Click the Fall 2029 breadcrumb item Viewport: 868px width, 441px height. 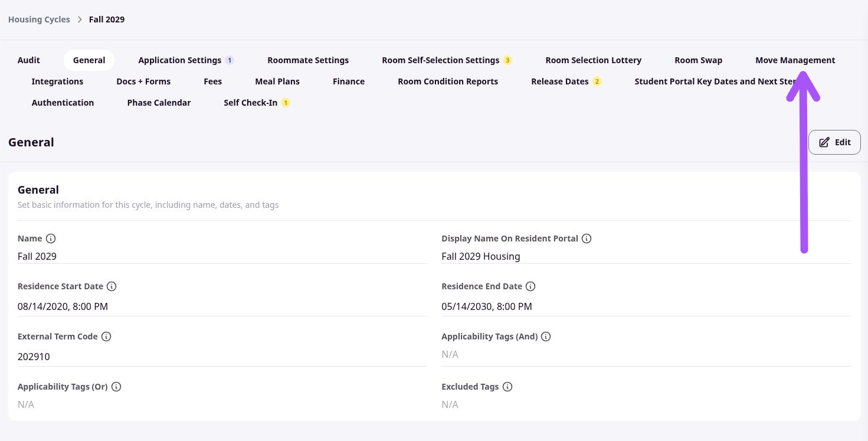[107, 19]
